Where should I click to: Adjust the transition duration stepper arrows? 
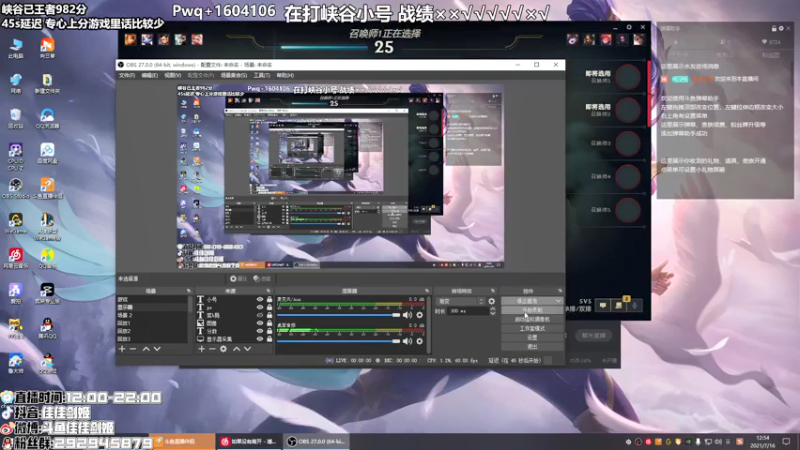(492, 311)
